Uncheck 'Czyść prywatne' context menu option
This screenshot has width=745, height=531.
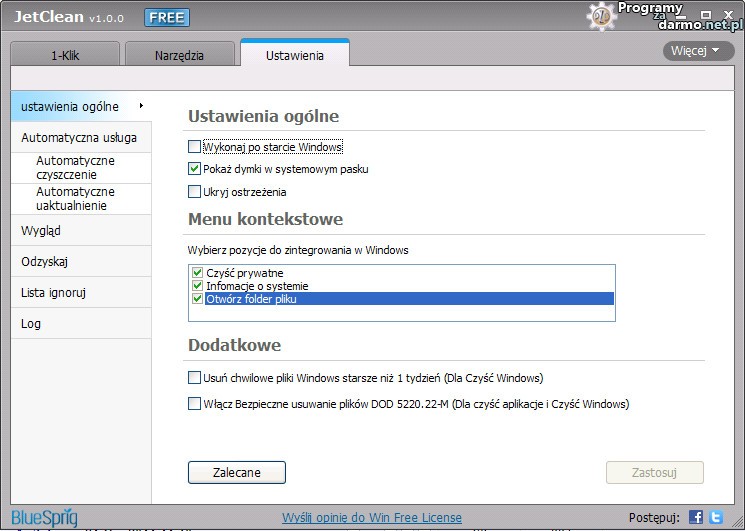(197, 273)
